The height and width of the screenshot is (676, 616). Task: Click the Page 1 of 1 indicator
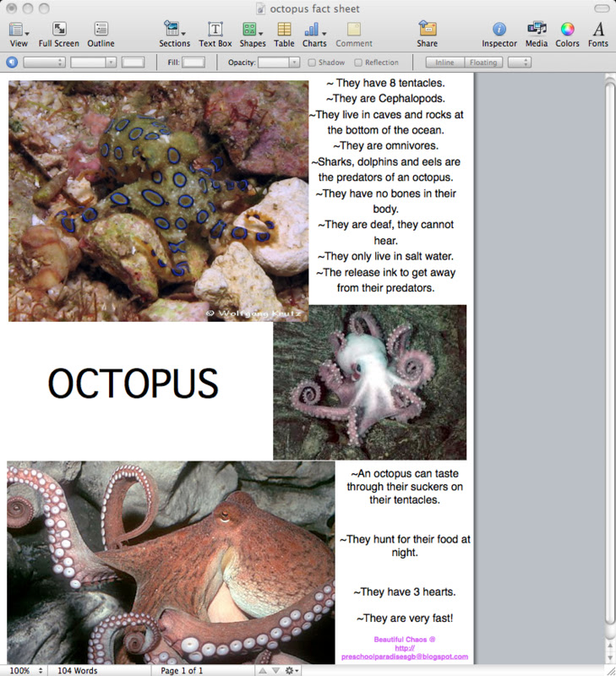point(182,670)
